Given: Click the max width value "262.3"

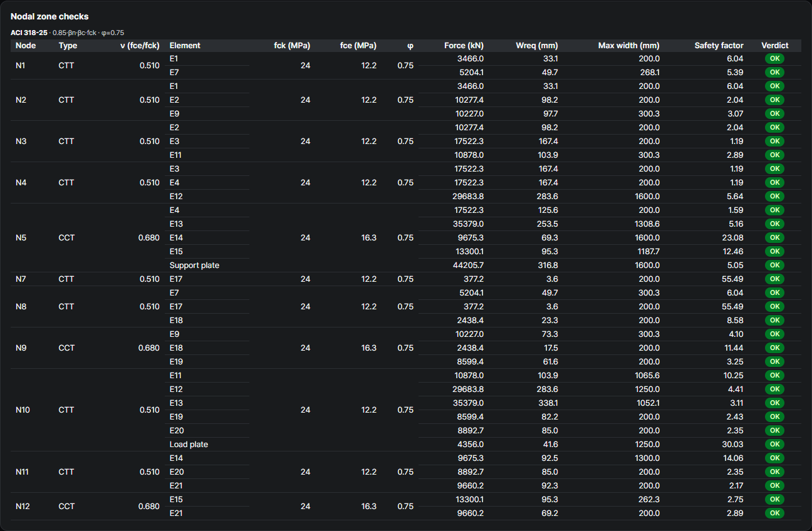Looking at the screenshot, I should click(x=649, y=500).
